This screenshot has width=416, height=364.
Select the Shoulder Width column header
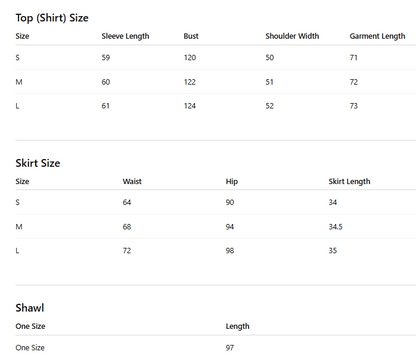pos(292,36)
